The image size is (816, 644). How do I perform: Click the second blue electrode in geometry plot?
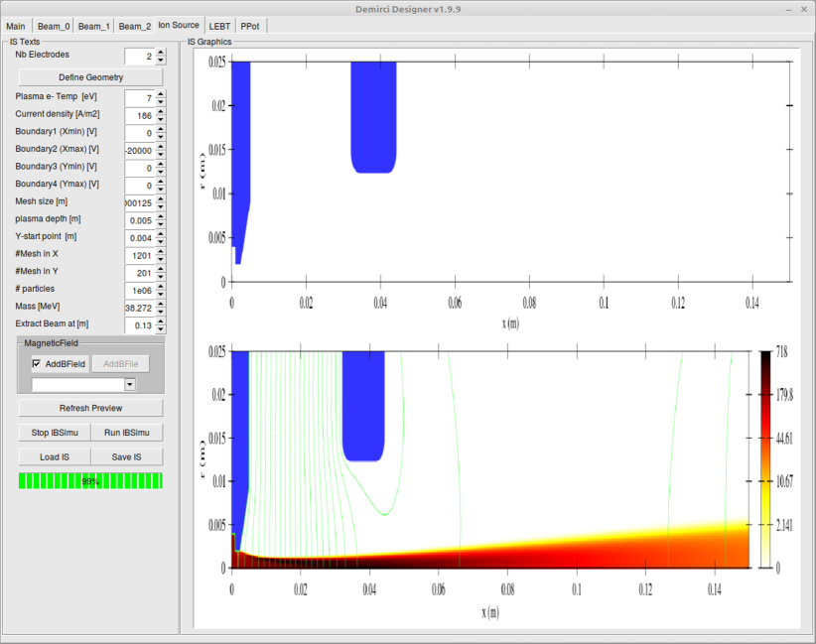coord(373,117)
